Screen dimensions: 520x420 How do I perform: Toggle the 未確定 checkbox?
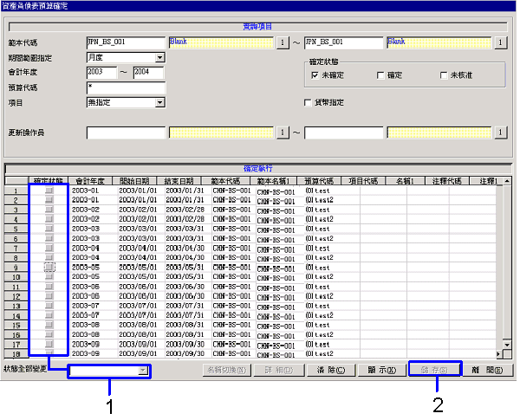(x=315, y=75)
